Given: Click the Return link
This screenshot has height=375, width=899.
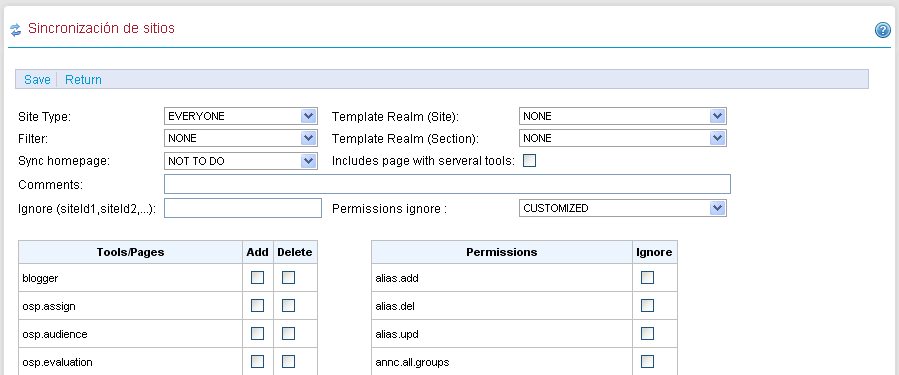Looking at the screenshot, I should point(83,80).
